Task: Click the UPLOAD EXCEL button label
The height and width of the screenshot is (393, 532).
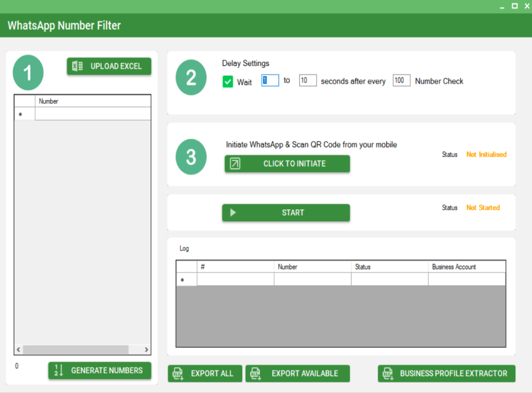Action: (x=116, y=66)
